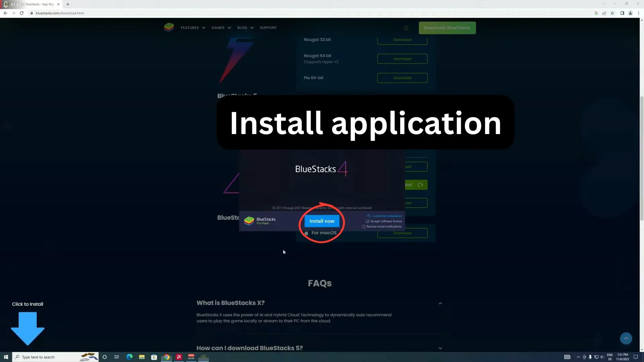644x362 pixels.
Task: Open the Chrome three-dot menu
Action: point(639,13)
